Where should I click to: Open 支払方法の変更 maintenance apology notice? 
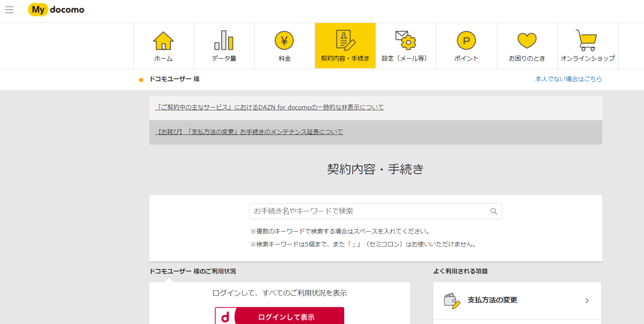pos(249,132)
